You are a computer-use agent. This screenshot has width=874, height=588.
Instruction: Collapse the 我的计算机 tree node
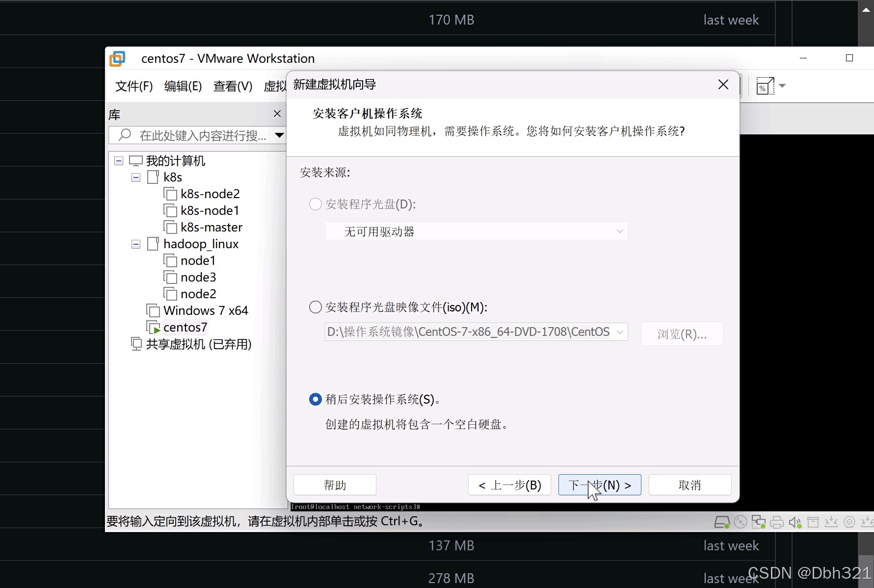(119, 161)
